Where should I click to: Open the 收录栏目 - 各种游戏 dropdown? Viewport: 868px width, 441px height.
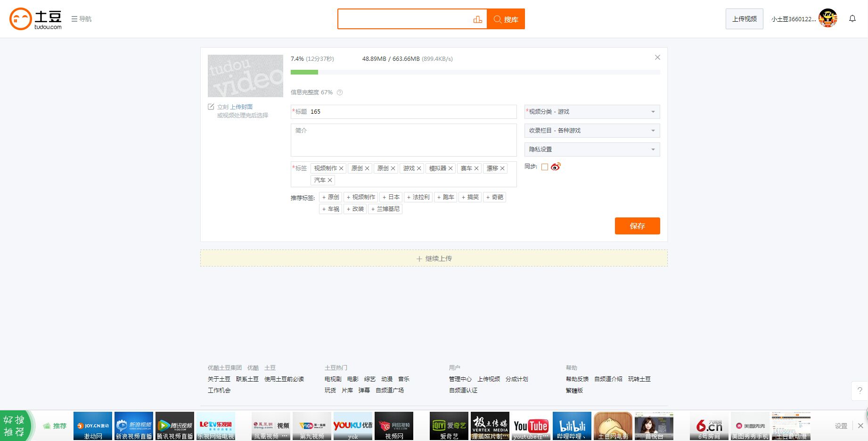tap(592, 131)
